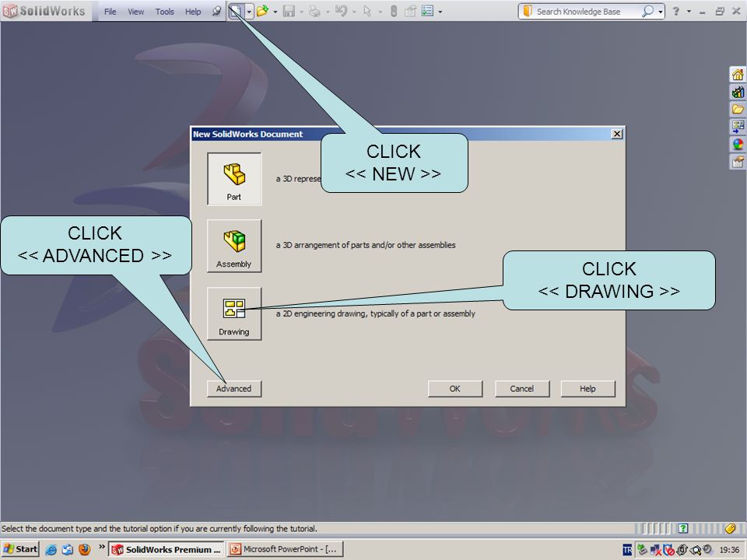This screenshot has height=560, width=747.
Task: Expand the Options dropdown arrow
Action: (440, 12)
